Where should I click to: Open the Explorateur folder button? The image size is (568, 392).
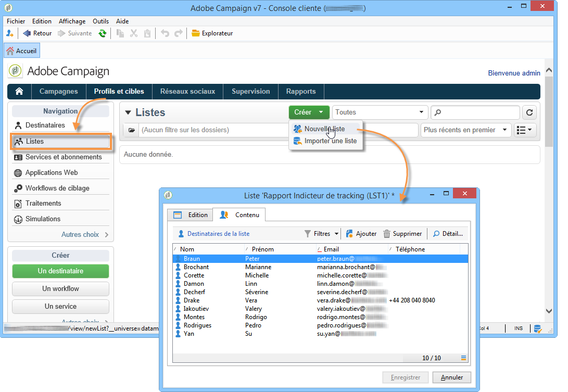[212, 33]
